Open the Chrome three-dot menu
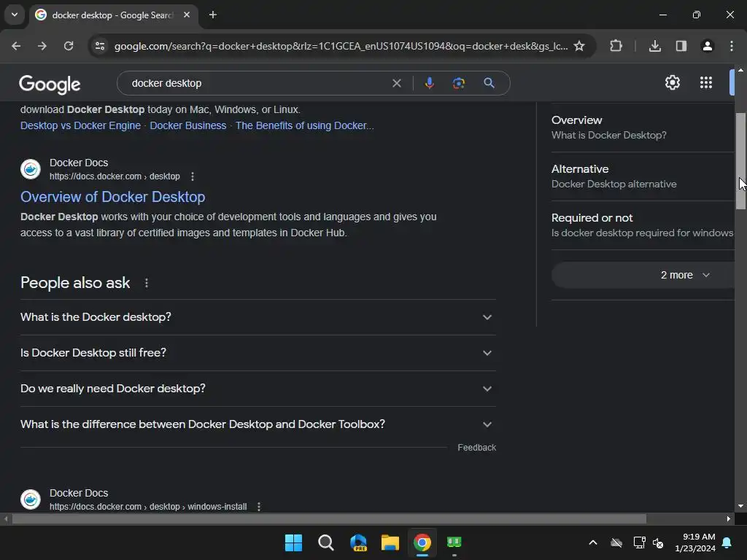 click(732, 46)
